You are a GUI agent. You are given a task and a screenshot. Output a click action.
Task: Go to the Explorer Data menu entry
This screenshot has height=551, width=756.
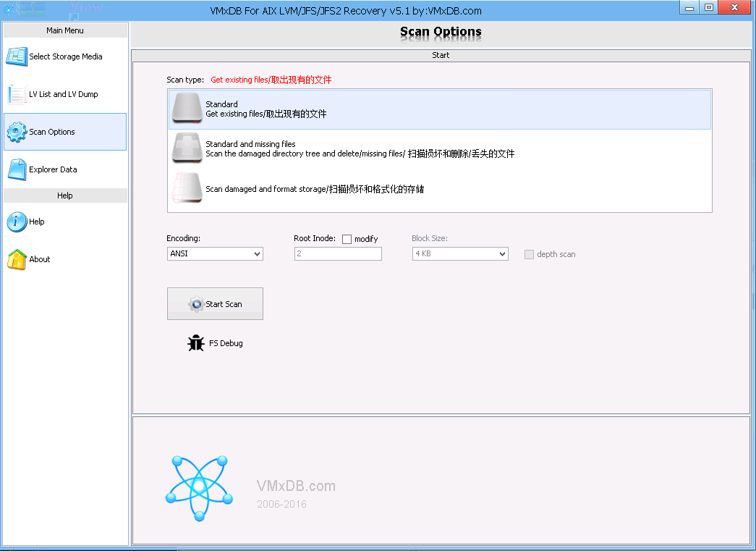click(x=65, y=169)
